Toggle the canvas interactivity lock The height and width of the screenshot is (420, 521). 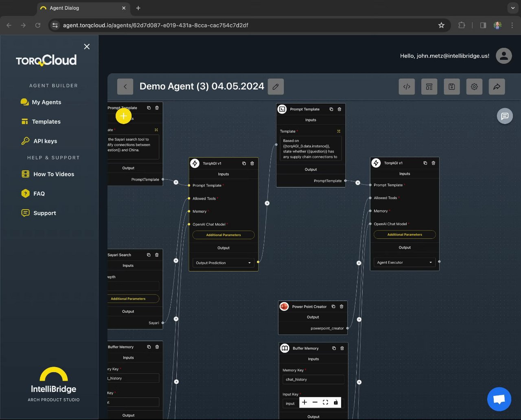(336, 402)
